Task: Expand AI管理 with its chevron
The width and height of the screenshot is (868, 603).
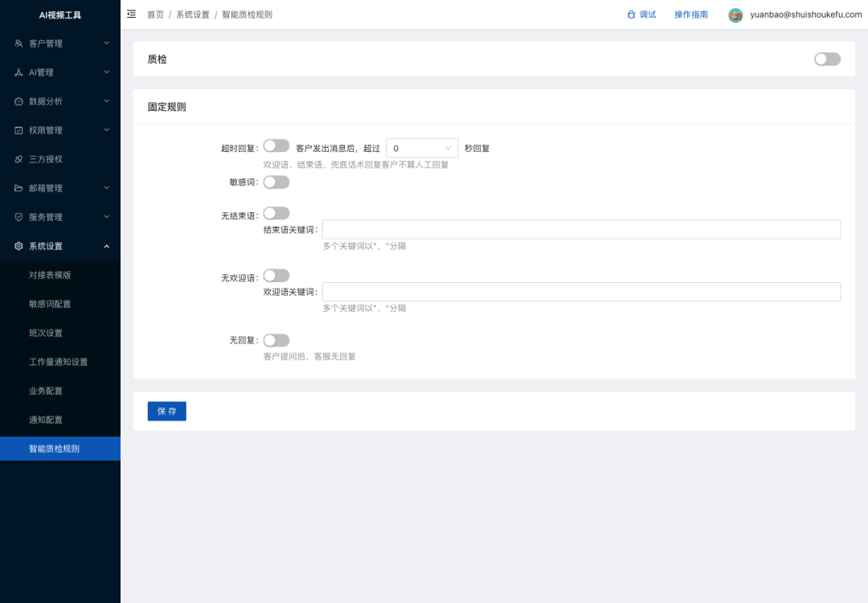Action: [x=107, y=72]
